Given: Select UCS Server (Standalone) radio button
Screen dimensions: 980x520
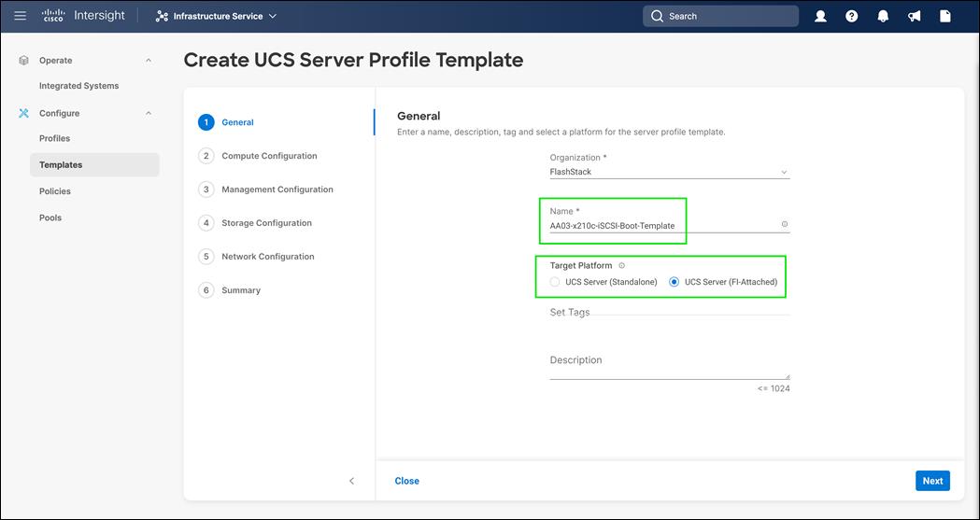Looking at the screenshot, I should pyautogui.click(x=555, y=282).
